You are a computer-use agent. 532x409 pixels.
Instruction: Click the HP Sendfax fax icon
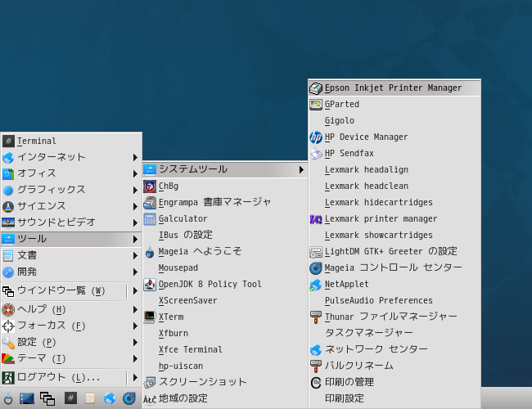[x=316, y=154]
